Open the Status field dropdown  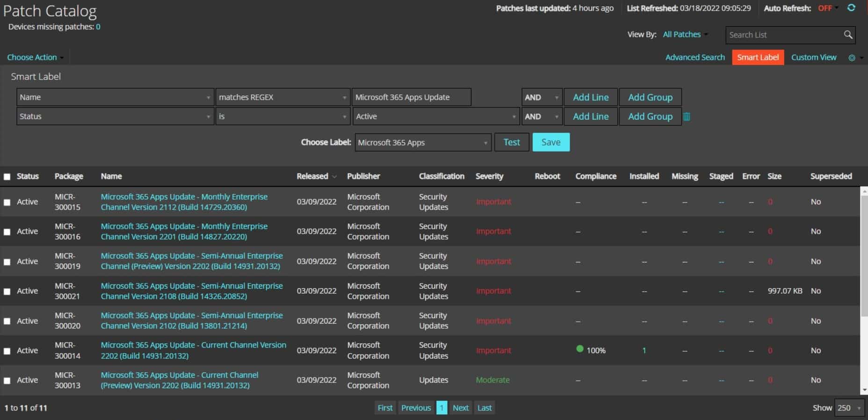click(115, 116)
